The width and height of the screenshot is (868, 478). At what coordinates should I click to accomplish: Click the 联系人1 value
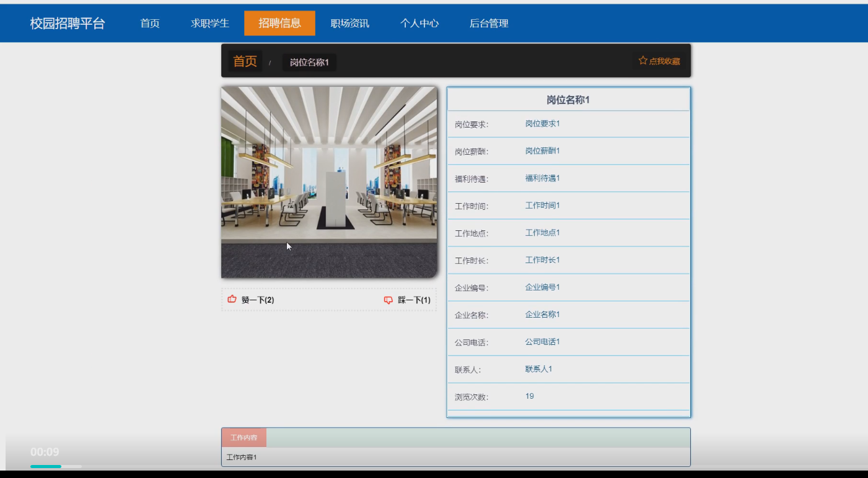click(x=539, y=369)
